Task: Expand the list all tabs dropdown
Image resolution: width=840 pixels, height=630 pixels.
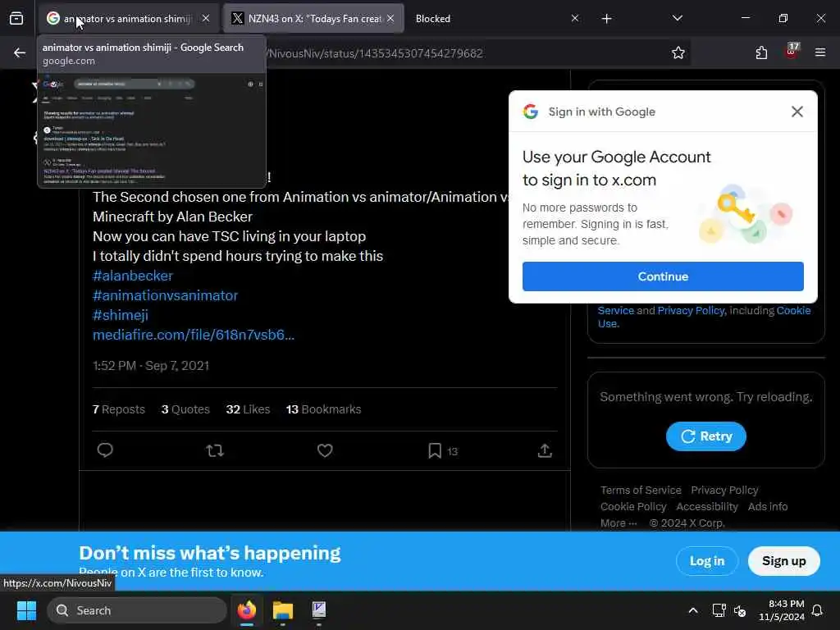Action: point(677,19)
